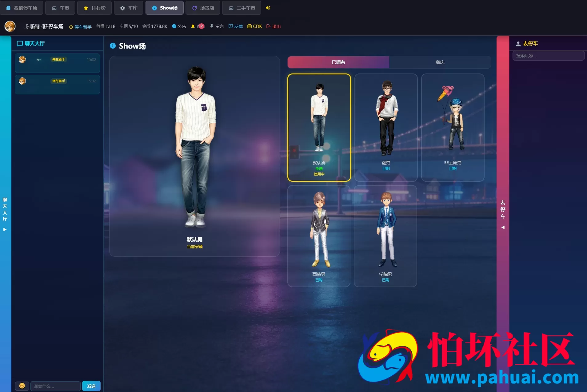Screen dimensions: 587x392
Task: Switch to the 车市 tab
Action: pos(60,8)
